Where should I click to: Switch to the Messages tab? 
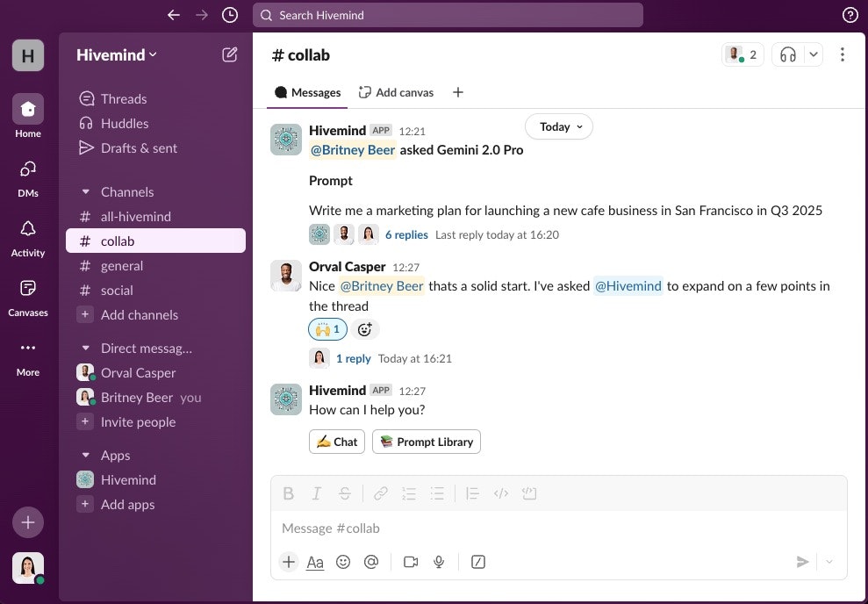point(307,92)
